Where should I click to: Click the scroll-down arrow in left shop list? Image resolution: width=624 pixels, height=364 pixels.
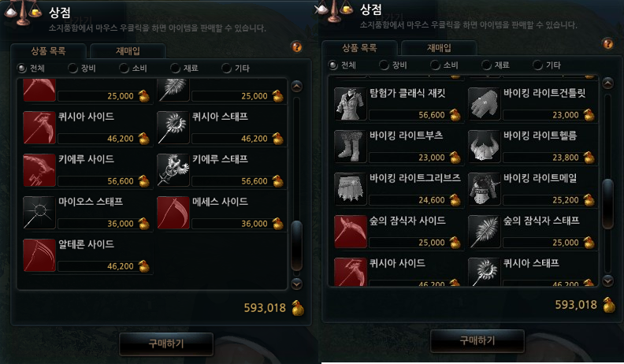coord(296,284)
